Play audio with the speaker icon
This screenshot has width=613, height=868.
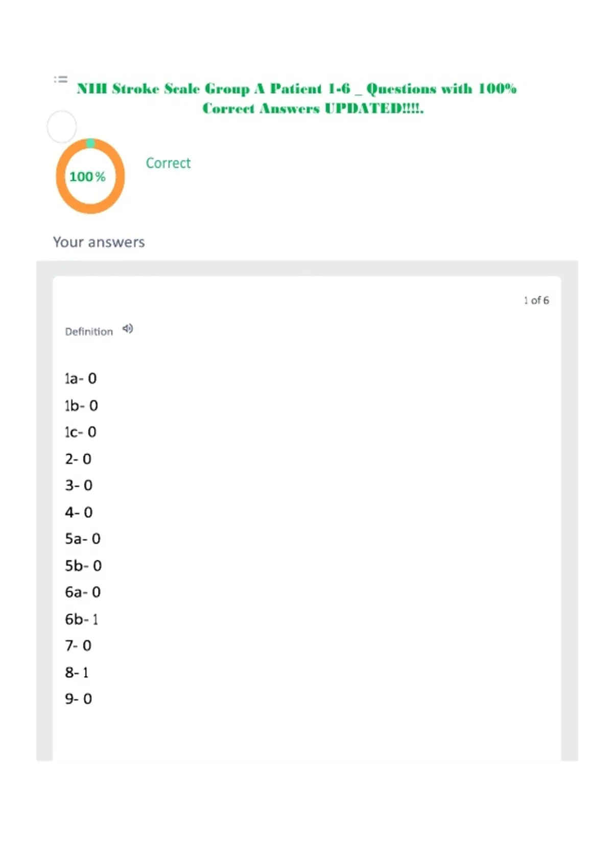(128, 329)
